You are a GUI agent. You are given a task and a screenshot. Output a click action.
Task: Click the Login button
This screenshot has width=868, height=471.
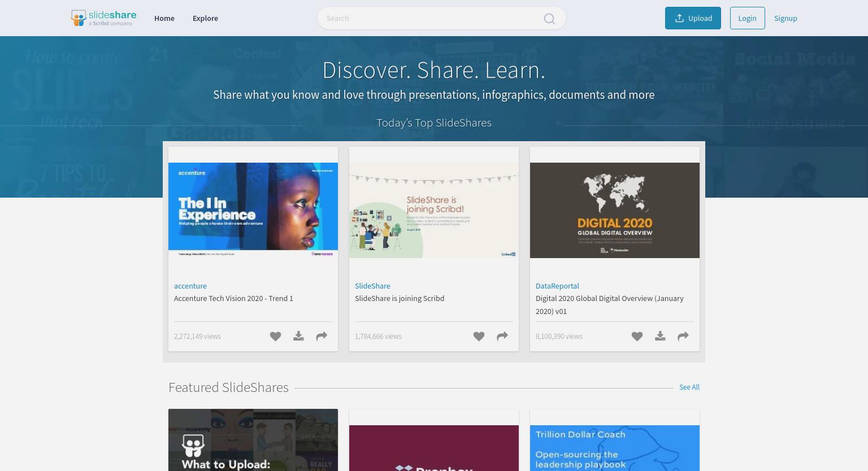[747, 18]
